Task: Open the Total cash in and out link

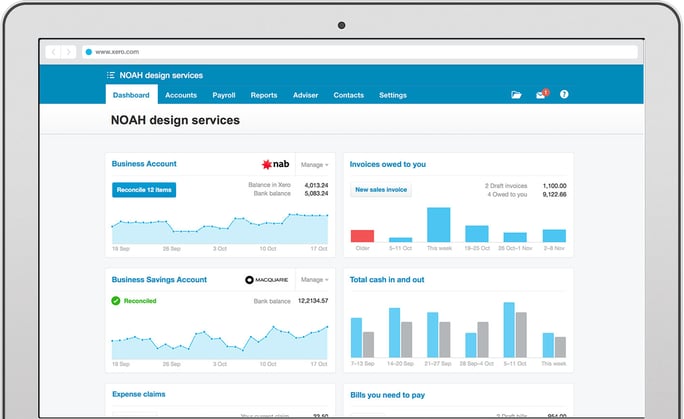Action: click(386, 280)
